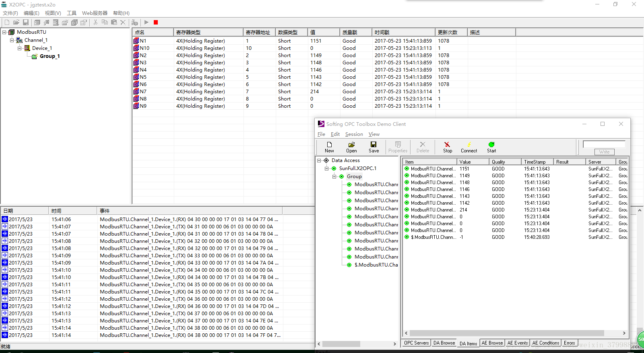Screen dimensions: 644x353
Task: Click the N1 tag icon in the list
Action: (x=136, y=41)
